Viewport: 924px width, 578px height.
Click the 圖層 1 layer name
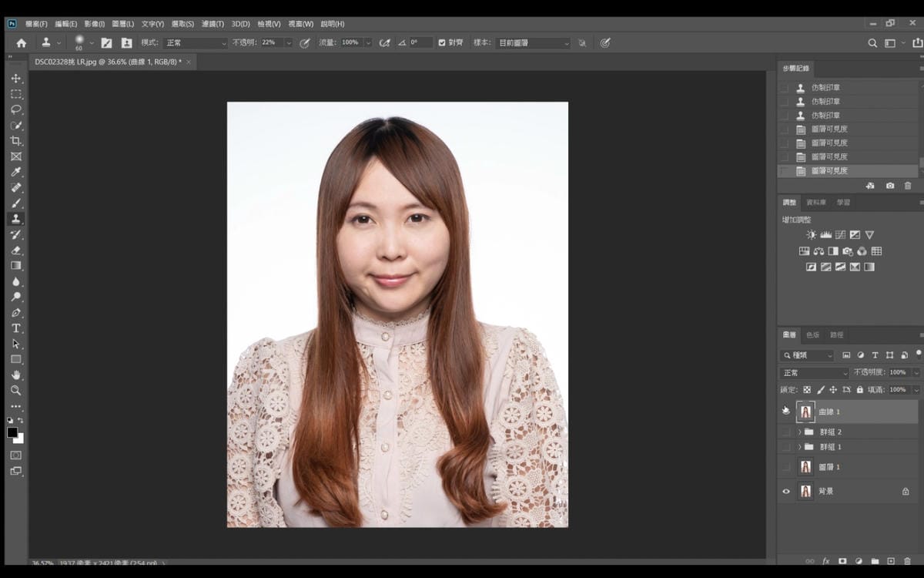(829, 467)
